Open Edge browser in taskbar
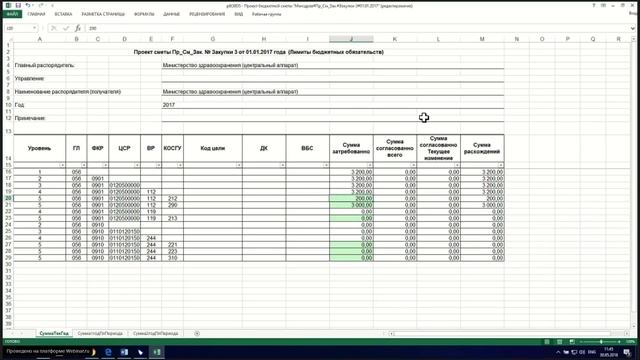The image size is (640, 360). click(108, 352)
